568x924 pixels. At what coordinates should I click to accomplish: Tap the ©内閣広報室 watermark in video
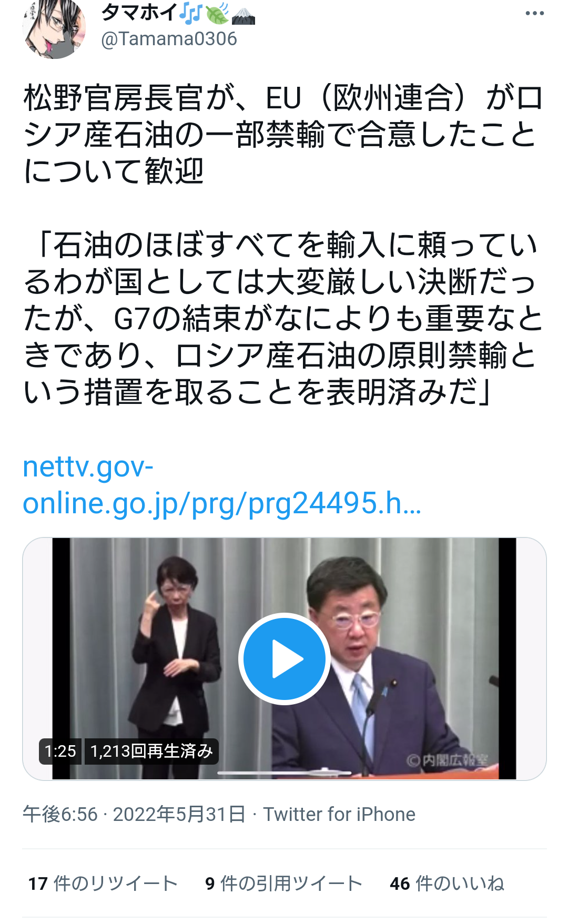pyautogui.click(x=448, y=760)
